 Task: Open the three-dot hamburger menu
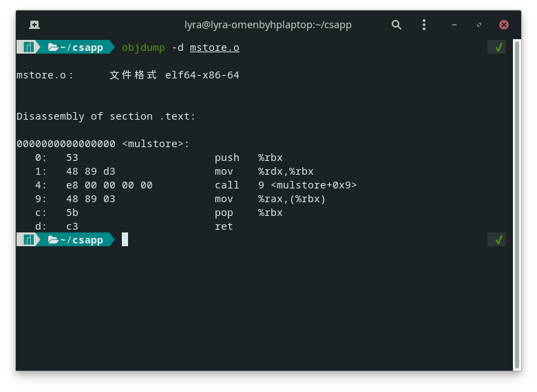click(424, 25)
